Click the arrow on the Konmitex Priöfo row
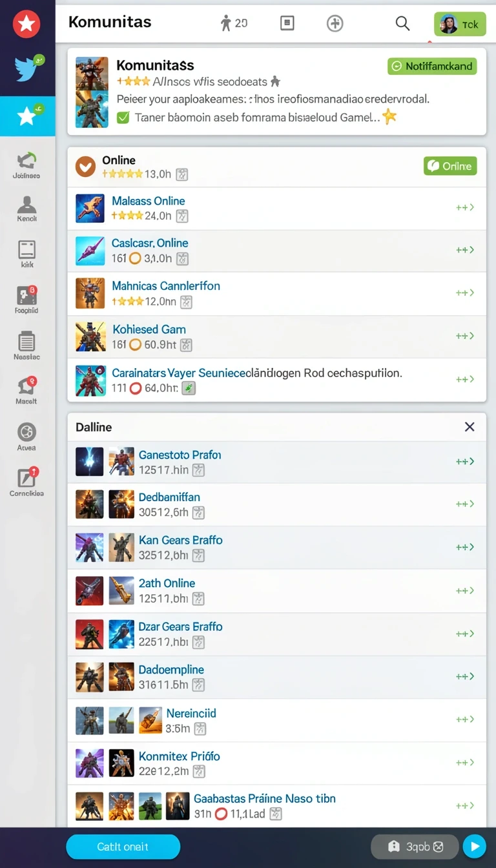This screenshot has height=868, width=496. 465,763
